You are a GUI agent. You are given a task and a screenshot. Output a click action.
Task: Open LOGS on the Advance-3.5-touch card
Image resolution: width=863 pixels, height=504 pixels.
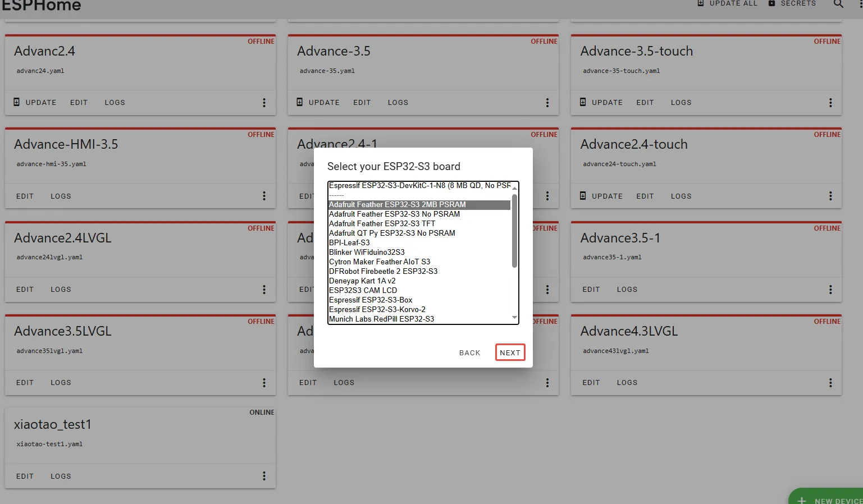[681, 103]
